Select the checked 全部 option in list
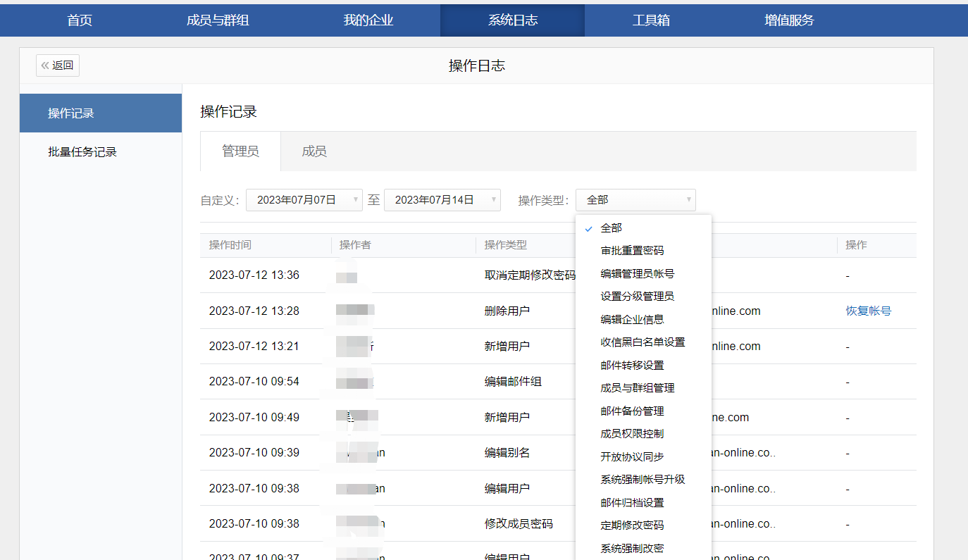This screenshot has width=968, height=560. pyautogui.click(x=611, y=228)
